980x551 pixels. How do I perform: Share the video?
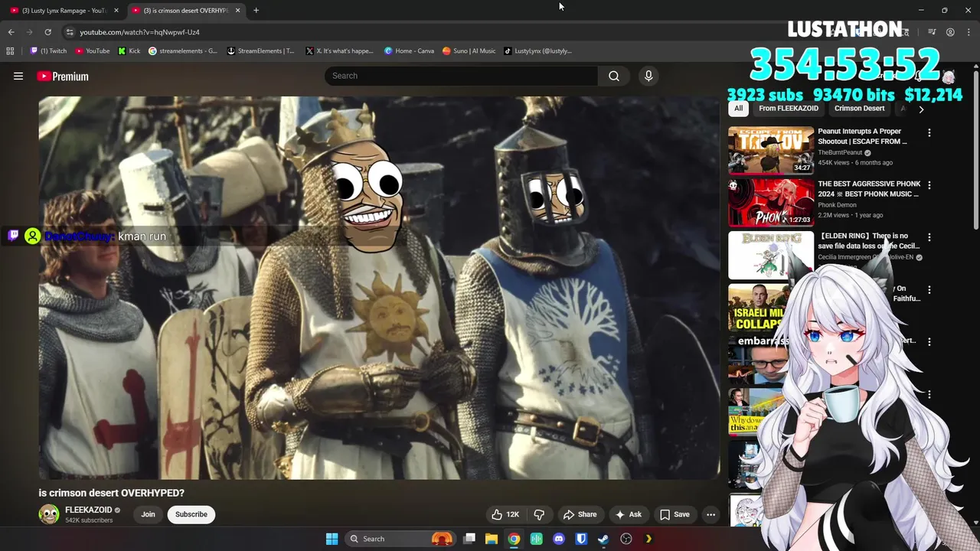click(x=580, y=514)
